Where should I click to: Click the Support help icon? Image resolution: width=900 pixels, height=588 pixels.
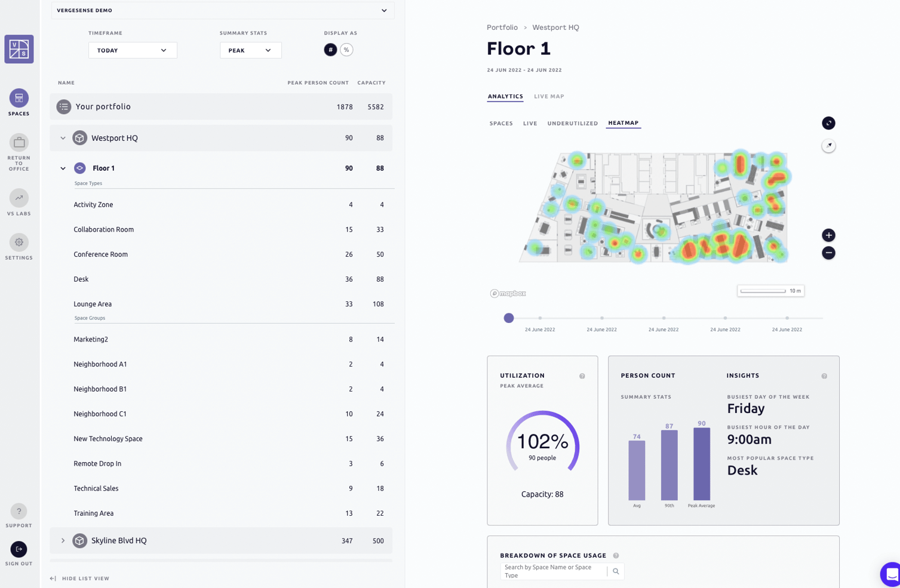19,511
